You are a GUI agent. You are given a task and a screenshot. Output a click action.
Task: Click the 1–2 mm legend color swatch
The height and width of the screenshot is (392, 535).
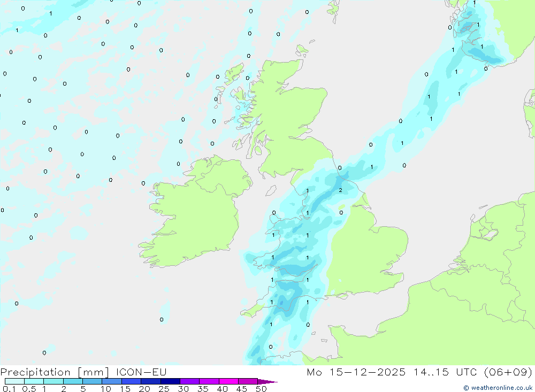(53, 381)
